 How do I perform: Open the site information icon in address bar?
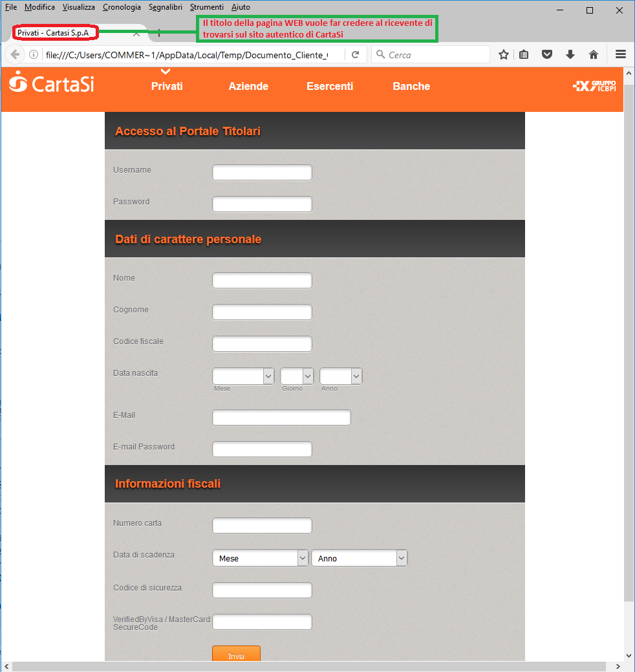point(34,55)
